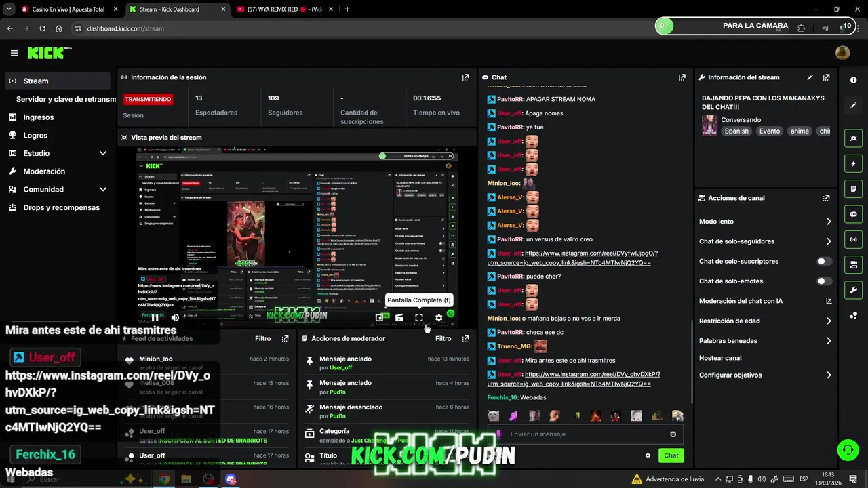Open the profile avatar menu
Viewport: 868px width, 488px height.
842,53
